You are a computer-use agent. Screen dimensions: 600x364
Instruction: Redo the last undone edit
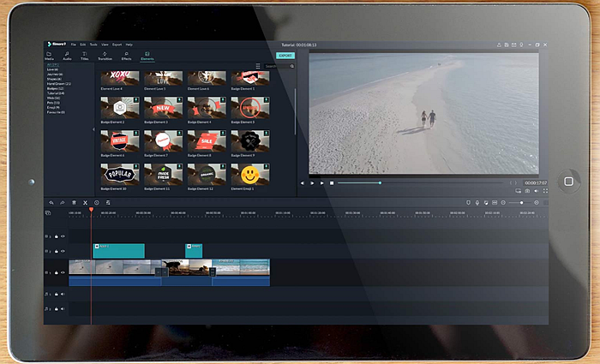[63, 203]
